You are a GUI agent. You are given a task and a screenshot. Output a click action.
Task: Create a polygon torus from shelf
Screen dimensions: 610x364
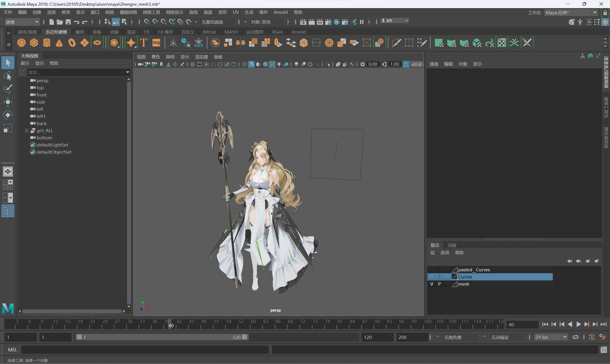tap(72, 43)
